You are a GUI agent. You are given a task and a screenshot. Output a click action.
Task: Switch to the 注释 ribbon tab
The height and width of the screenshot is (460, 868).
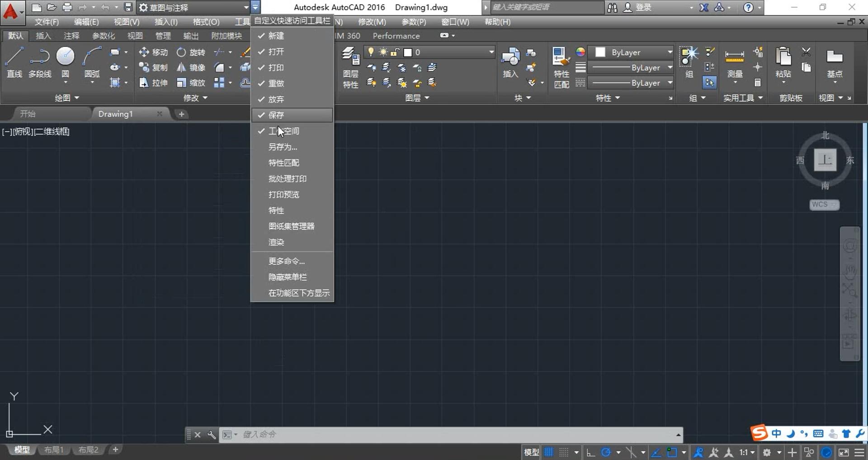tap(71, 36)
